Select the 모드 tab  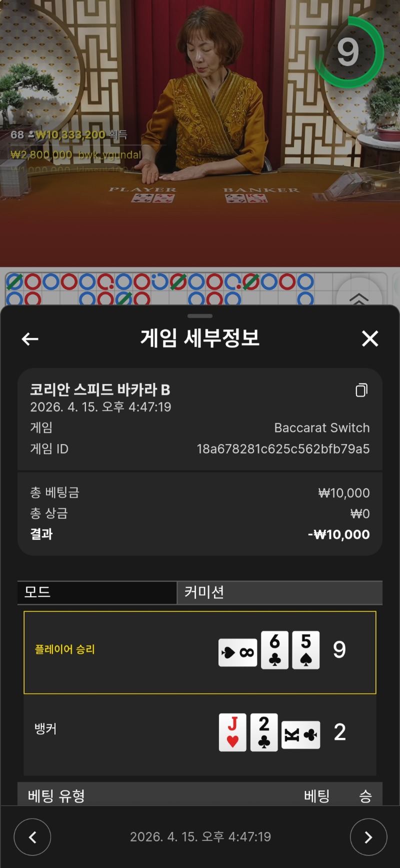97,592
